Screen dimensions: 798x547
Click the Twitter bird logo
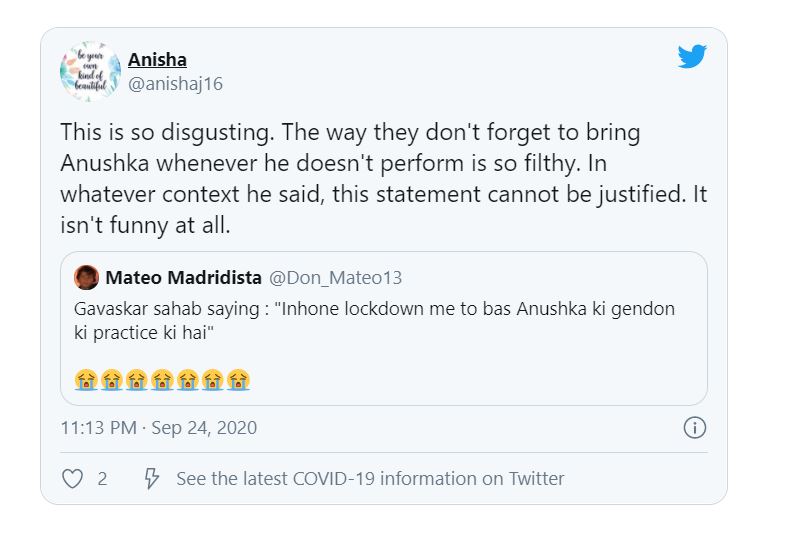[692, 56]
